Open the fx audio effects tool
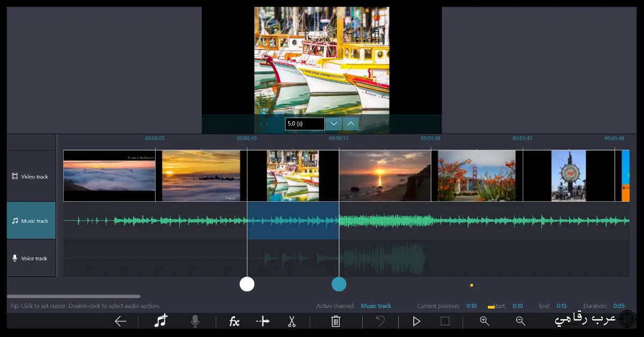The width and height of the screenshot is (644, 337). [x=233, y=321]
